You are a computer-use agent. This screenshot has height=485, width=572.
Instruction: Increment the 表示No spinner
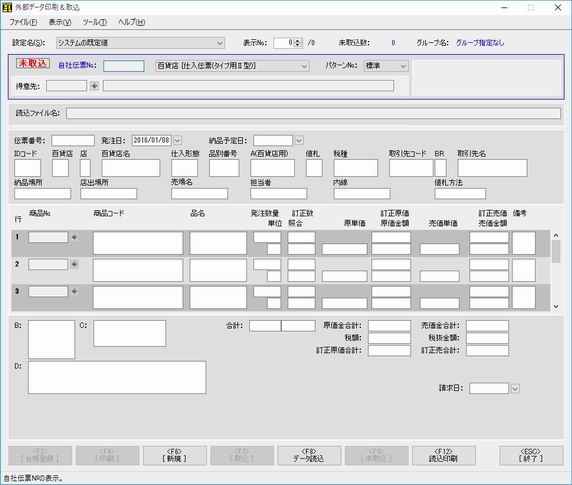click(x=298, y=40)
